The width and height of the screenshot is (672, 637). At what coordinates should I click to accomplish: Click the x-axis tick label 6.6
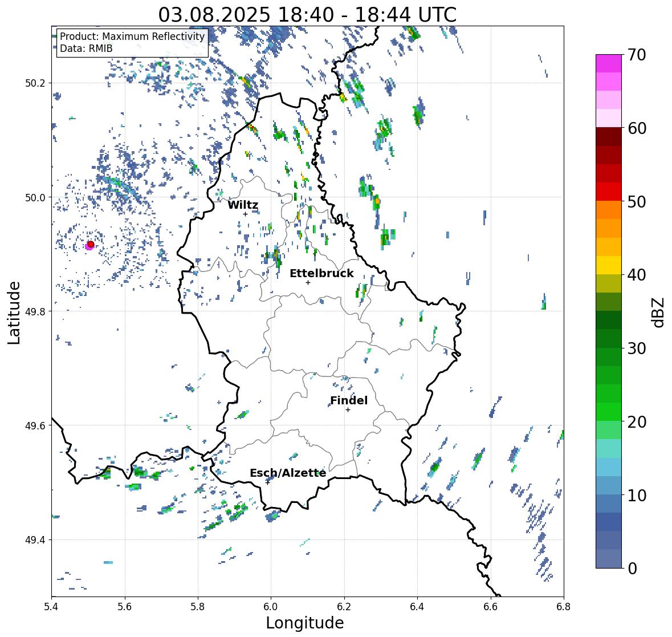tap(491, 606)
